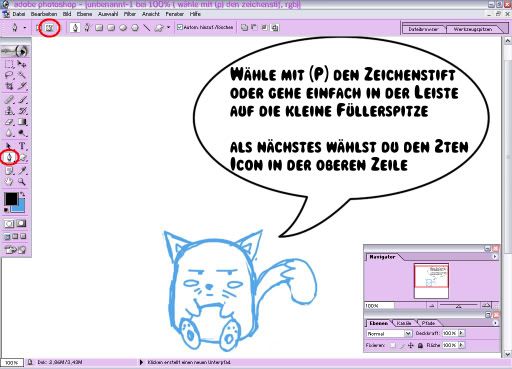Select the Magic Wand tool
Screen dimensions: 512x369
click(x=22, y=75)
